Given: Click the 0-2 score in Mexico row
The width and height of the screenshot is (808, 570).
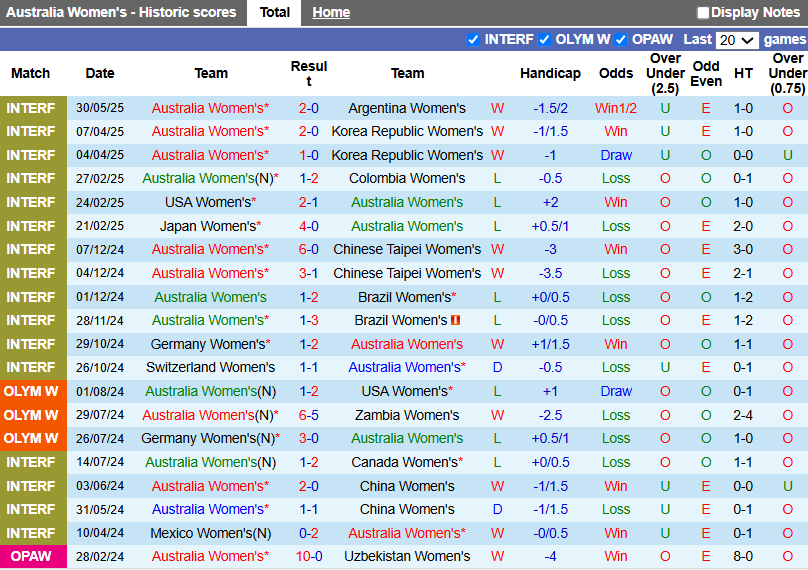Looking at the screenshot, I should (309, 533).
